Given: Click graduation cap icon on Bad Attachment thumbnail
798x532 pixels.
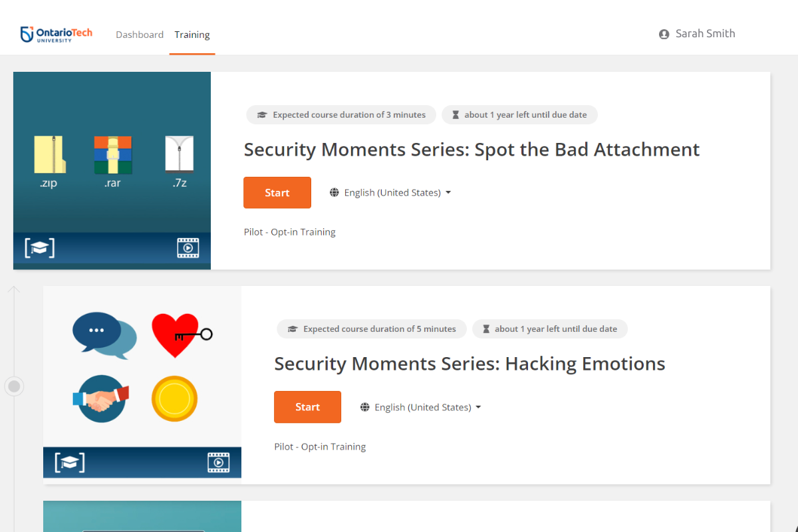Looking at the screenshot, I should click(40, 248).
